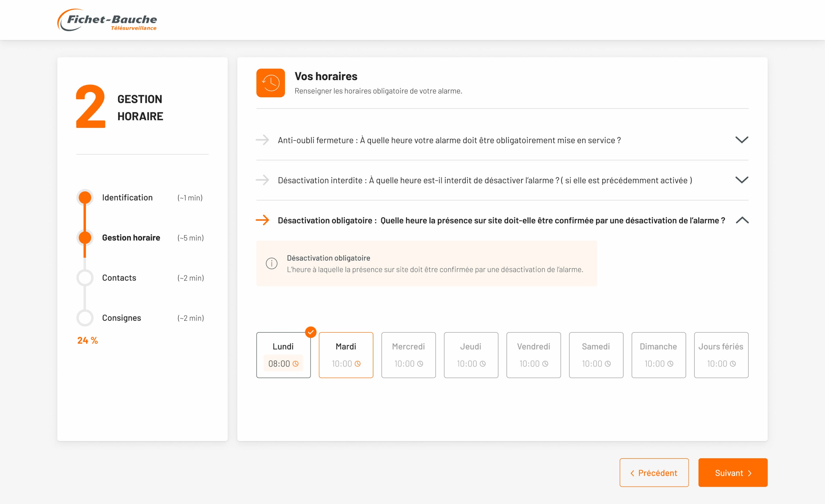Expand the Anti-oubli fermeture section chevron
Image resolution: width=825 pixels, height=504 pixels.
pyautogui.click(x=742, y=140)
